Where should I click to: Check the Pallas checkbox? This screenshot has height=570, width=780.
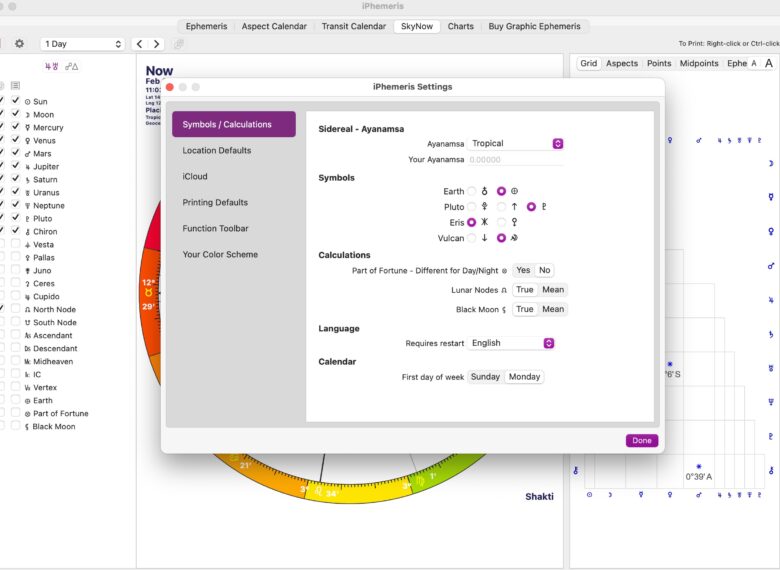tap(15, 257)
